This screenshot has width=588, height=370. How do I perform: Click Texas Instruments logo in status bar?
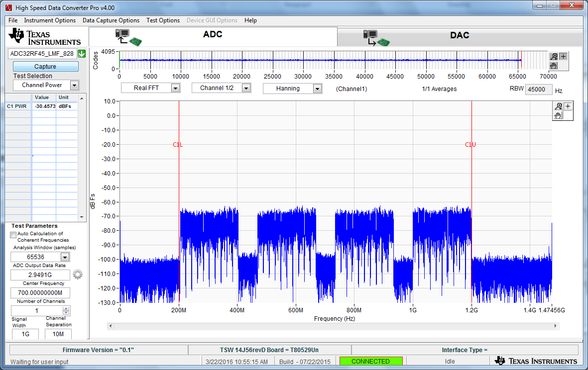pos(536,361)
